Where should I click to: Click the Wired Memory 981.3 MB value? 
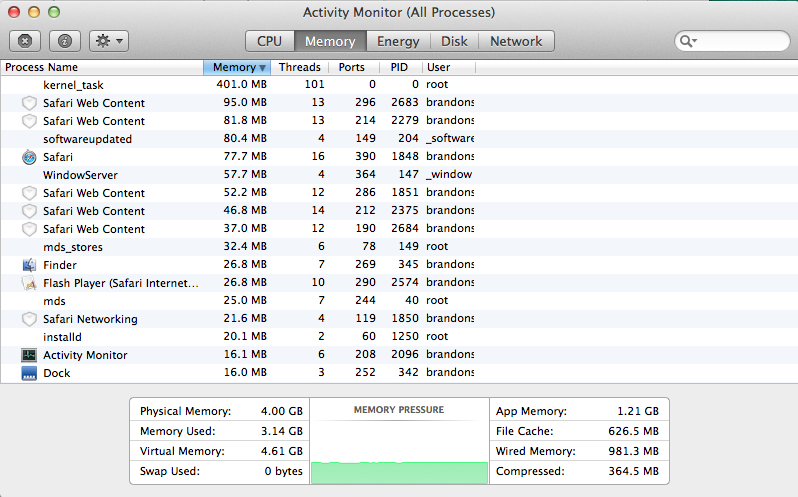tap(634, 451)
